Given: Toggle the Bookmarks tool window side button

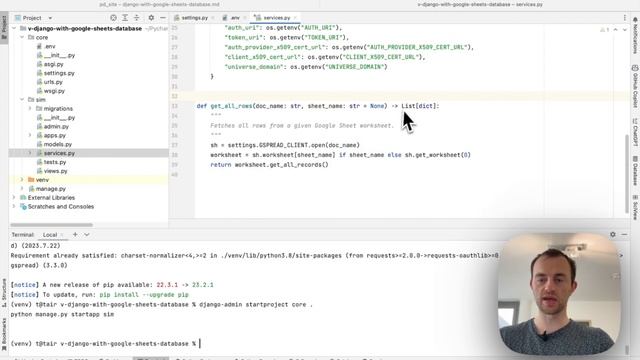Looking at the screenshot, I should (x=4, y=335).
